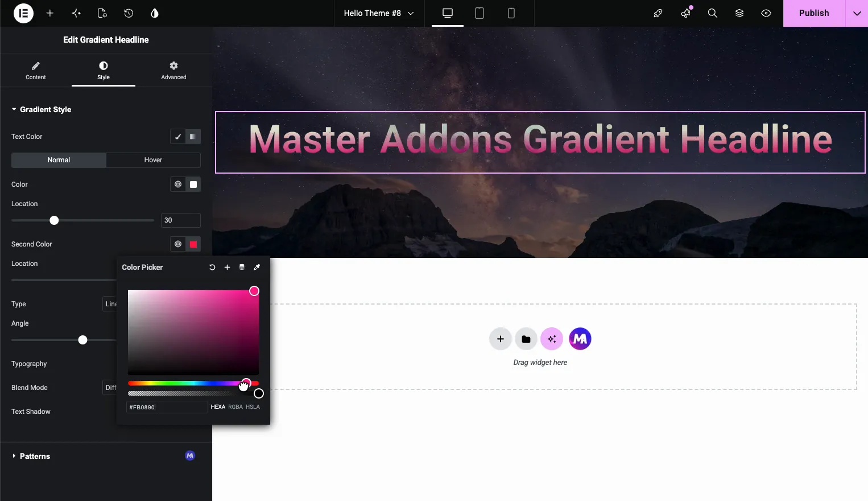
Task: Click the opacity slider handle
Action: coord(259,393)
